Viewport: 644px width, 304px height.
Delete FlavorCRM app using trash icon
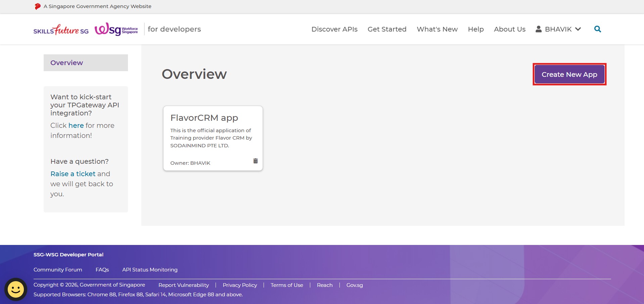pyautogui.click(x=255, y=161)
